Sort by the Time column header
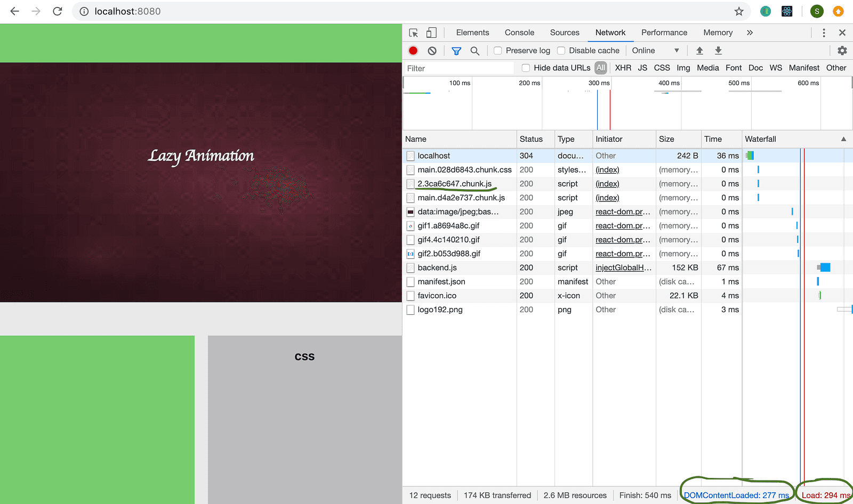This screenshot has width=853, height=504. pyautogui.click(x=721, y=139)
